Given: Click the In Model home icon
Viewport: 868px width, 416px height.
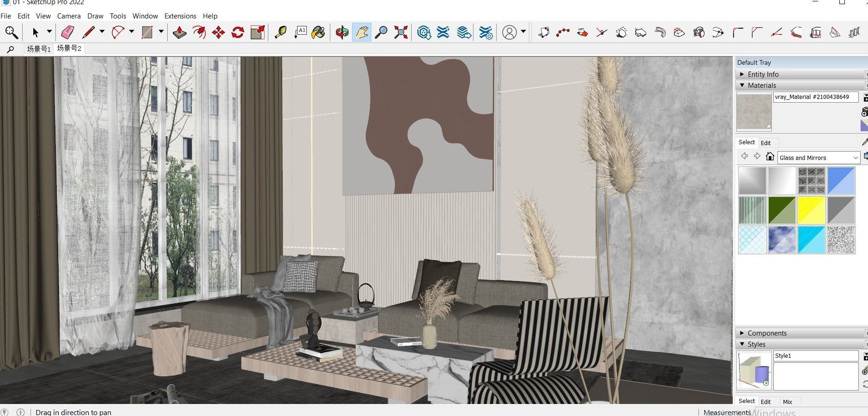Looking at the screenshot, I should click(770, 156).
